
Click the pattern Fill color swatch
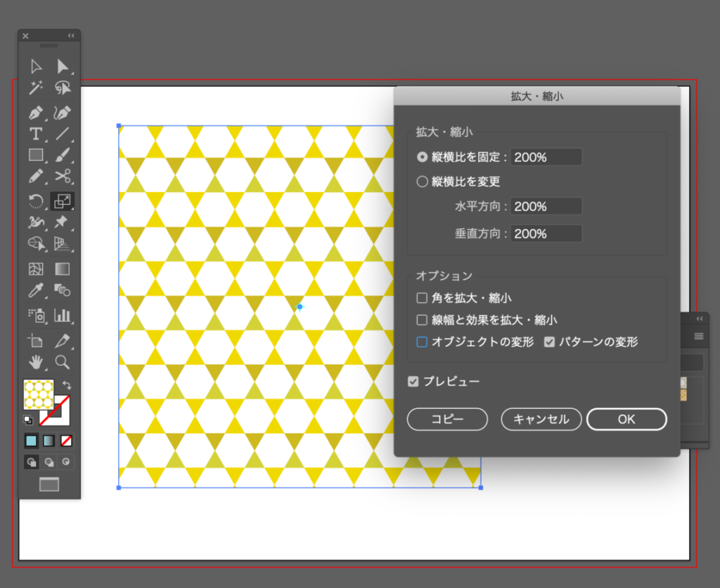coord(39,395)
